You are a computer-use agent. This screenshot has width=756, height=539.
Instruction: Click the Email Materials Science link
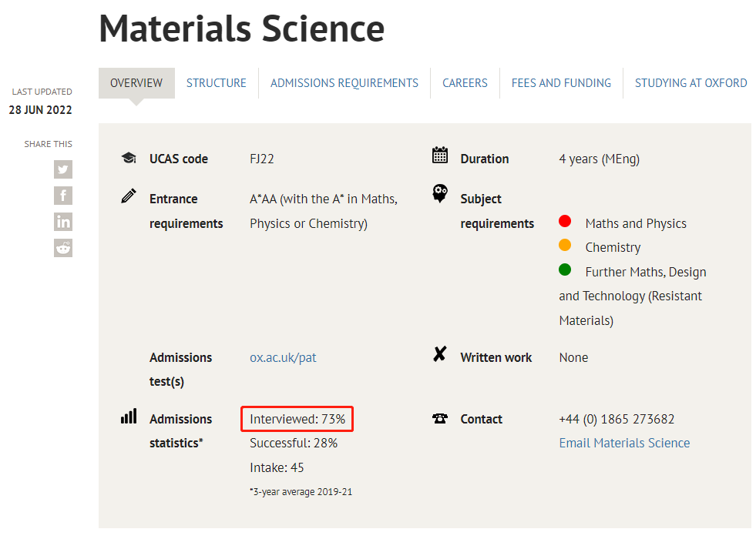624,443
